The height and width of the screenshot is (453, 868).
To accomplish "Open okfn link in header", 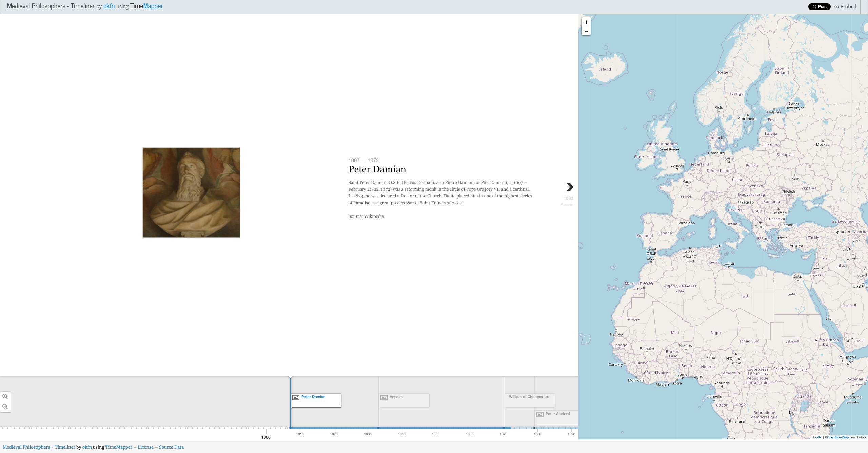I will [109, 6].
